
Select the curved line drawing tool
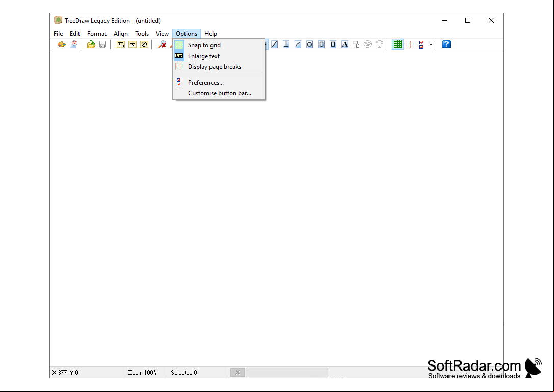tap(298, 44)
